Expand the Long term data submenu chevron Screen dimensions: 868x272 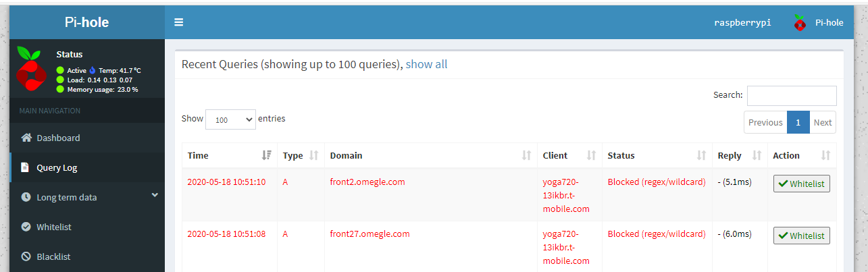tap(155, 196)
